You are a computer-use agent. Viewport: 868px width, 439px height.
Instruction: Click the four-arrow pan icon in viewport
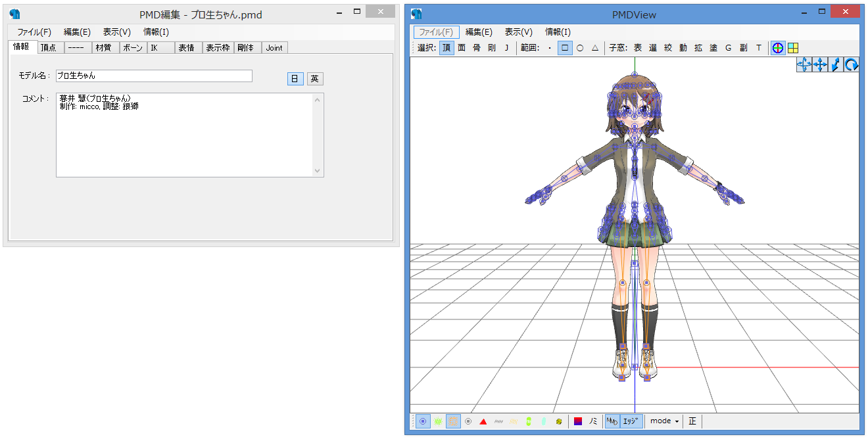[819, 64]
